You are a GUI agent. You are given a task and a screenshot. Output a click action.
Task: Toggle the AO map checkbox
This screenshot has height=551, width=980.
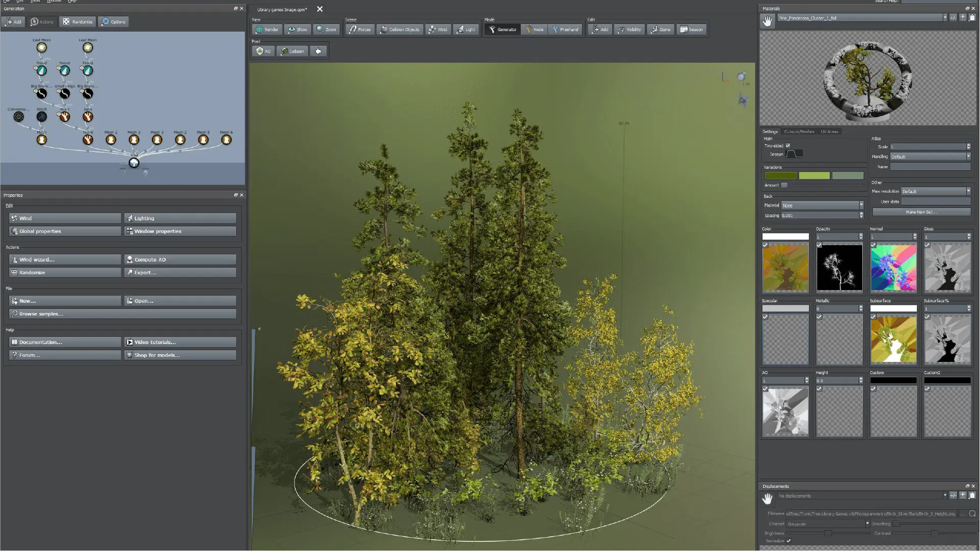tap(765, 389)
